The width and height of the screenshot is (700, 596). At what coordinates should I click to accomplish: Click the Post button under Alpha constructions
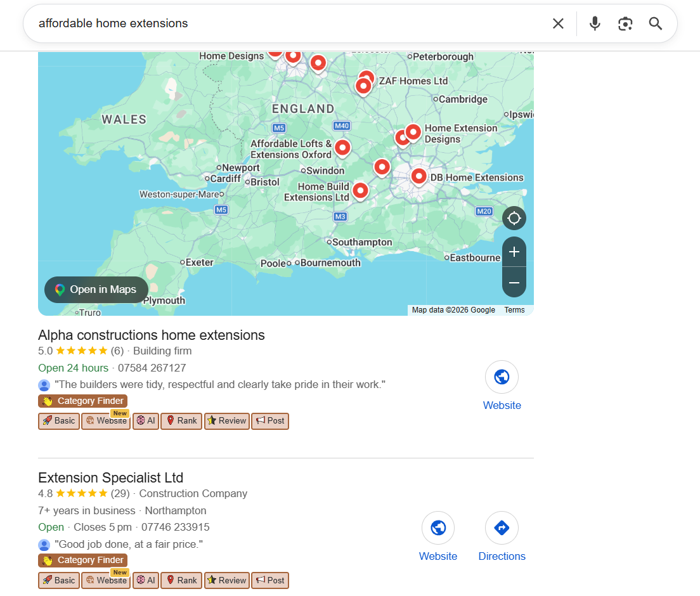click(x=270, y=421)
